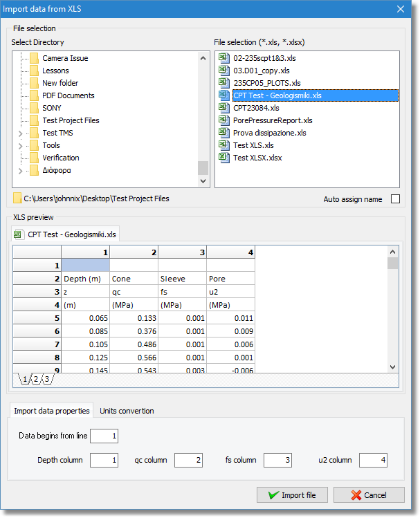Screen dimensions: 420x518
Task: Click the Excel icon next to 03.D01_copy.xls
Action: click(223, 71)
